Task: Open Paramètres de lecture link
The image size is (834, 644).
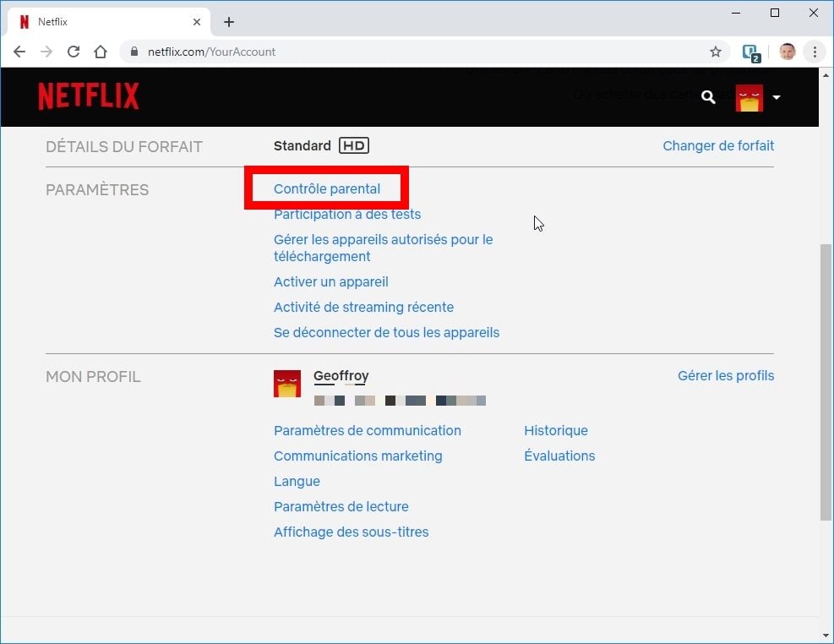Action: [341, 507]
